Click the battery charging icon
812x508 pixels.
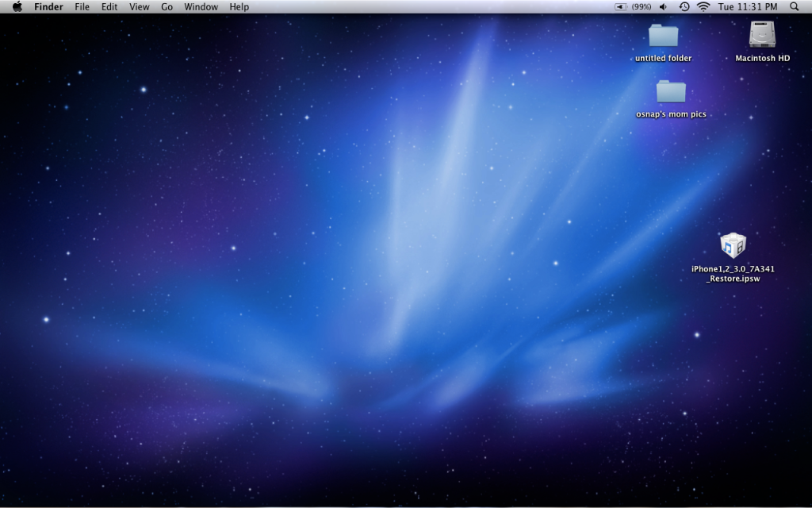click(621, 7)
